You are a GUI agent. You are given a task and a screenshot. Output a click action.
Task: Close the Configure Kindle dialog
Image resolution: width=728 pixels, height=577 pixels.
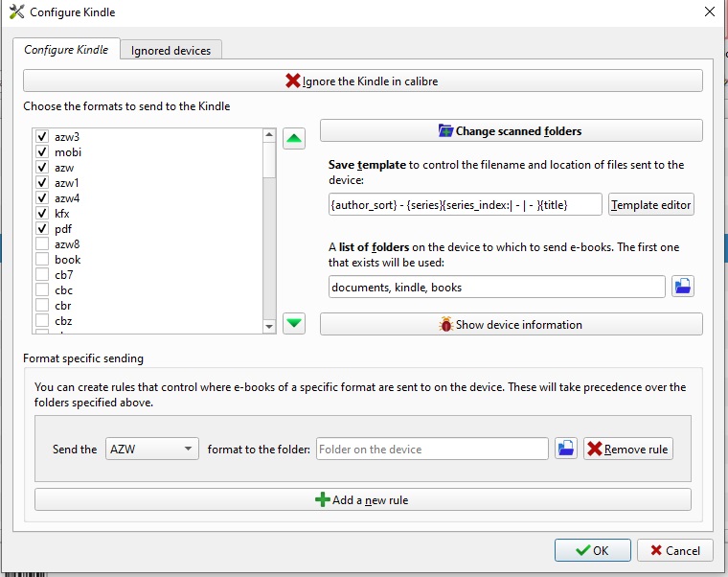pos(710,12)
